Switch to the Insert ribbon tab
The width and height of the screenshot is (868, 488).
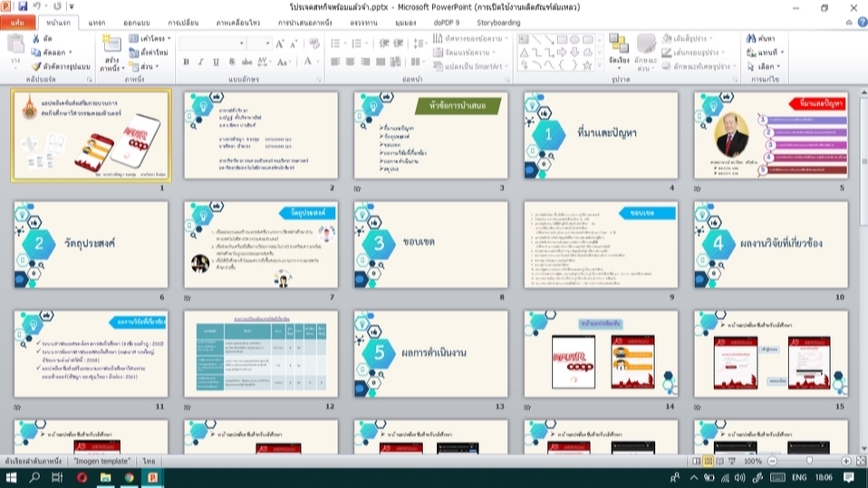click(96, 23)
